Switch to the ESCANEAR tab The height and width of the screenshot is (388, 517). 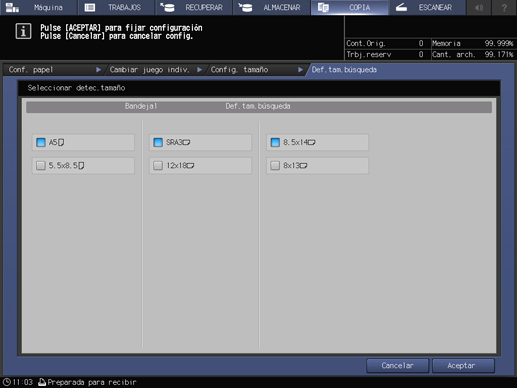pyautogui.click(x=427, y=7)
